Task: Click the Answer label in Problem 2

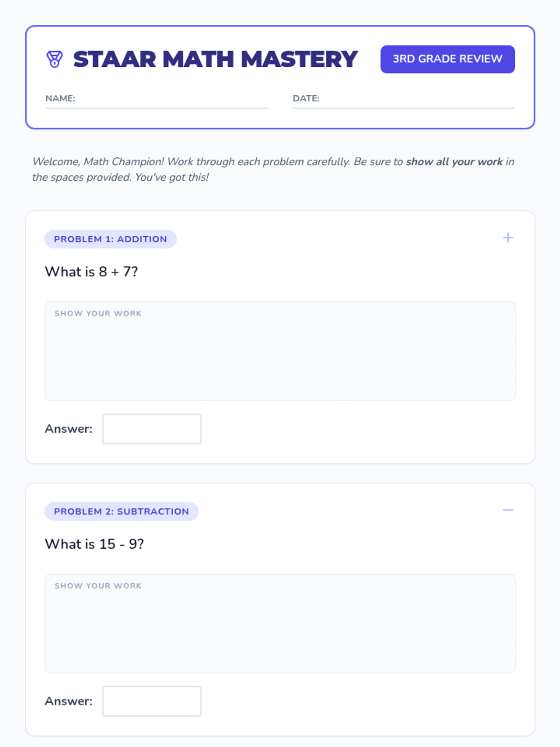Action: (x=69, y=701)
